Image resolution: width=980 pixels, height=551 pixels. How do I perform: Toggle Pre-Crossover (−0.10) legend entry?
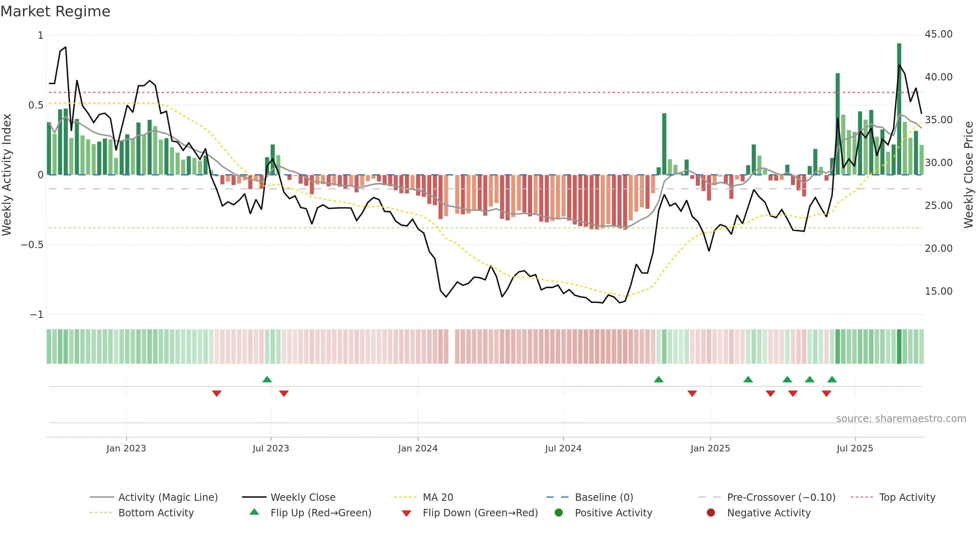tap(767, 497)
